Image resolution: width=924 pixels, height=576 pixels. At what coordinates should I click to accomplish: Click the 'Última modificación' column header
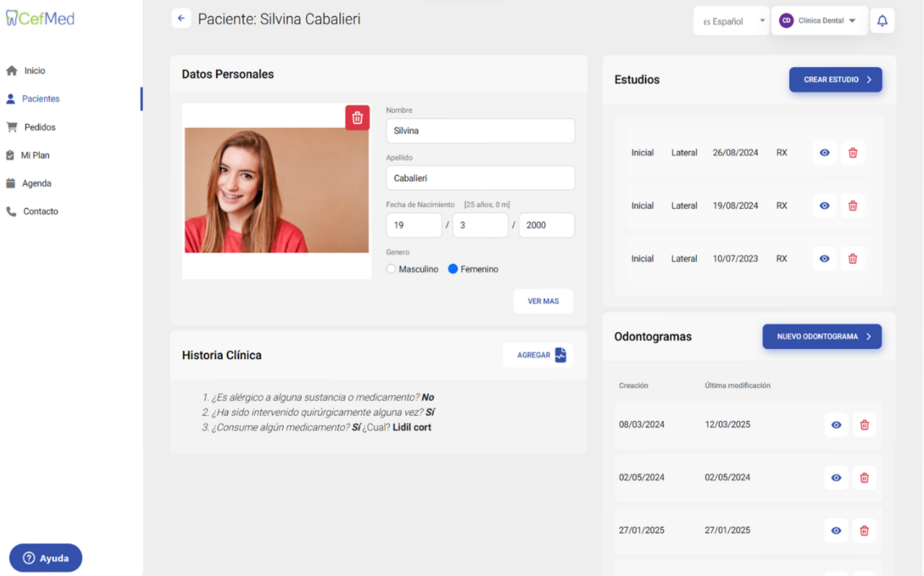(x=737, y=385)
